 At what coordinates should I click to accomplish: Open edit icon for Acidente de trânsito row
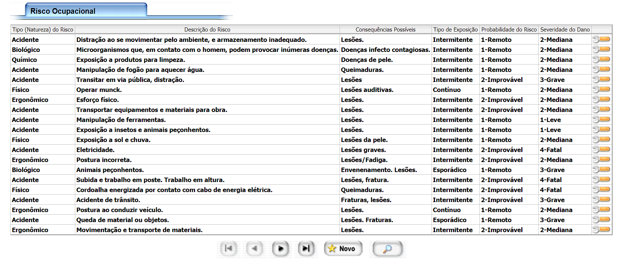click(x=601, y=199)
